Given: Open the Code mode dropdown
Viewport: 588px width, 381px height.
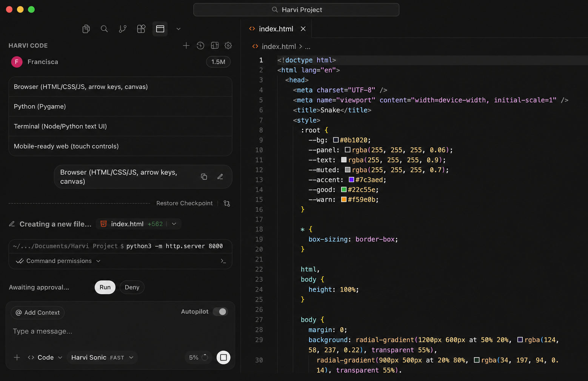Looking at the screenshot, I should pos(45,357).
